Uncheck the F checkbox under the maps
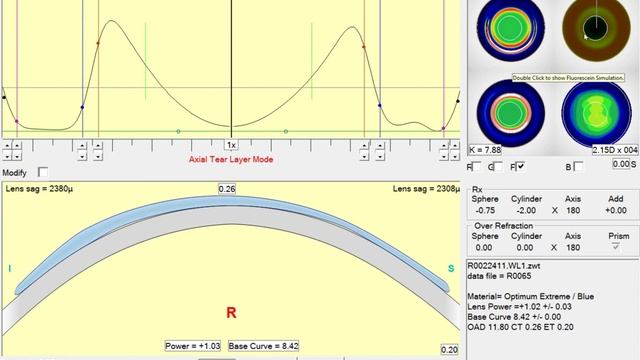 [x=521, y=167]
